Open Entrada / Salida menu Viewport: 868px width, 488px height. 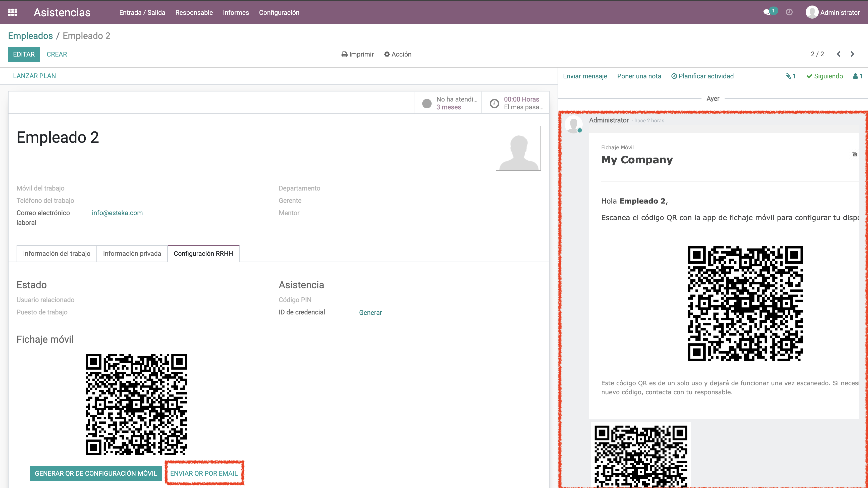[142, 13]
